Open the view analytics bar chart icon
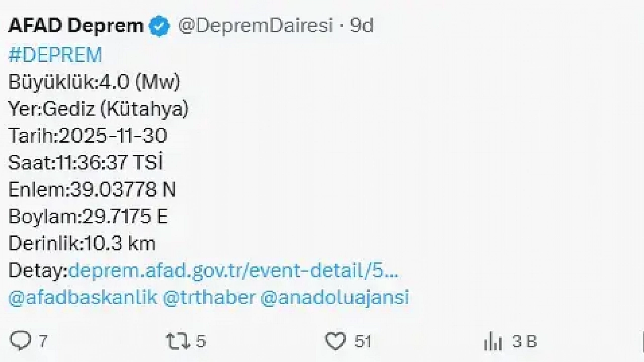 pyautogui.click(x=494, y=342)
